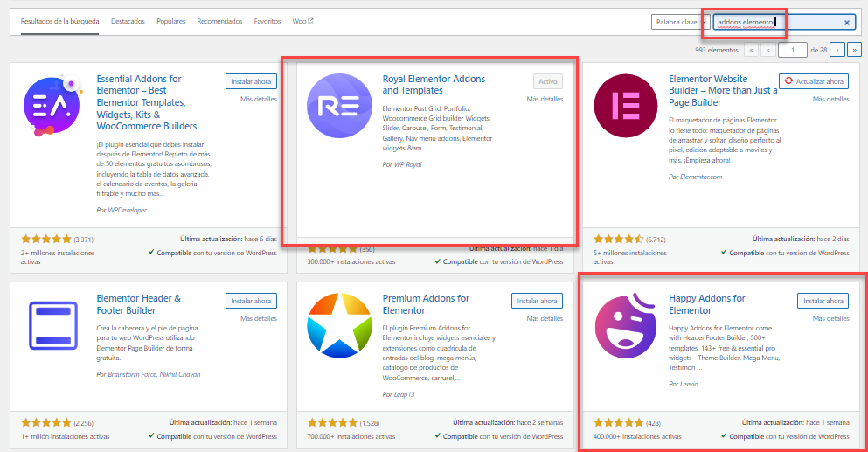Image resolution: width=868 pixels, height=452 pixels.
Task: Switch to the Destacados tab
Action: (x=128, y=21)
